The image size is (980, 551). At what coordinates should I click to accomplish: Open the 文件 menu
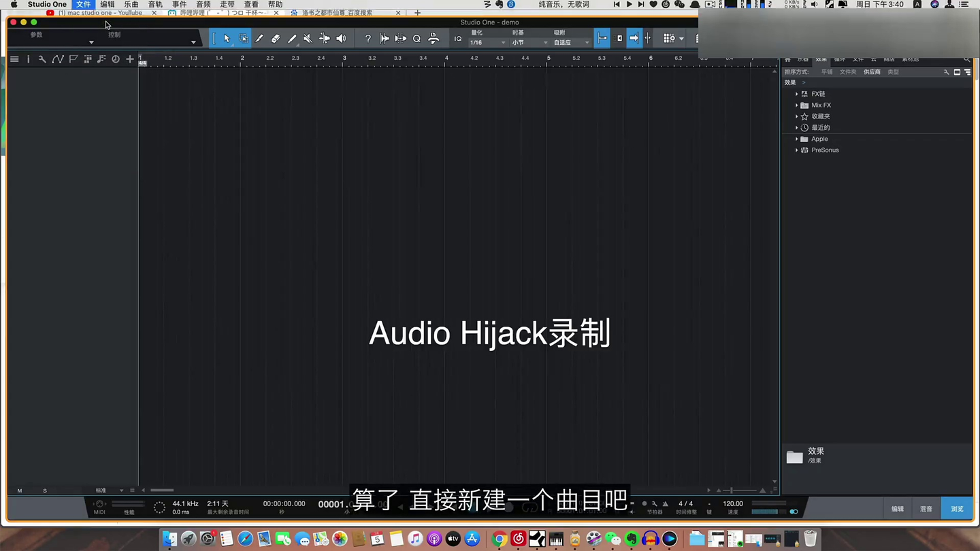83,4
